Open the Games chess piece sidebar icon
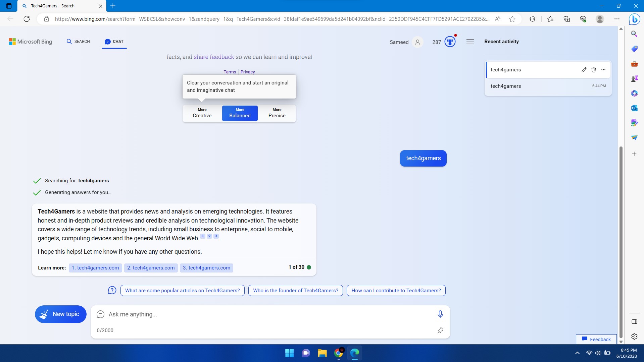Screen dimensions: 644x362 point(634,78)
